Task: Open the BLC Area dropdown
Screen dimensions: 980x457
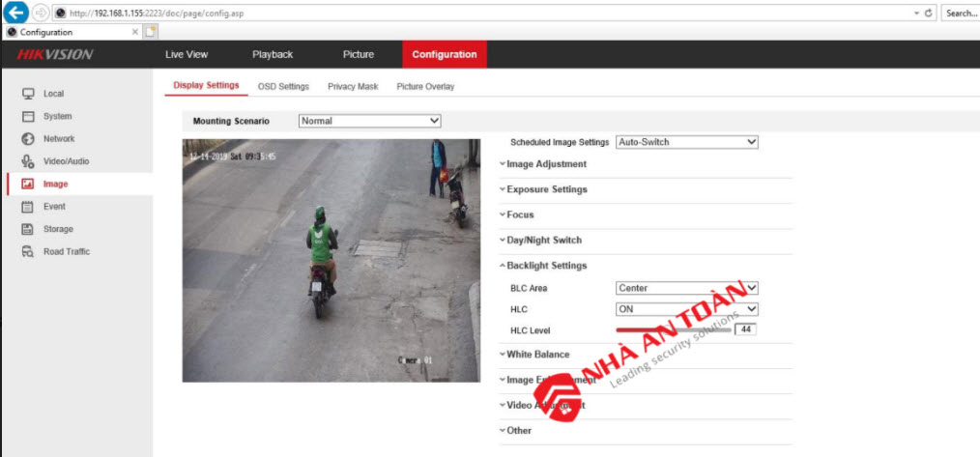Action: pyautogui.click(x=686, y=288)
